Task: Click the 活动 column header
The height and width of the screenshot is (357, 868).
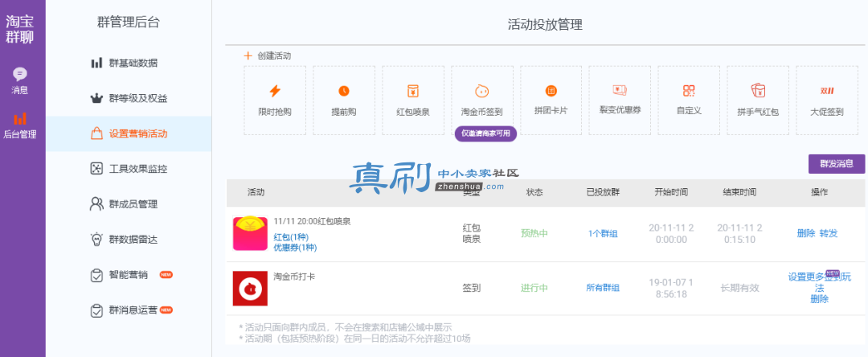Action: pyautogui.click(x=256, y=192)
